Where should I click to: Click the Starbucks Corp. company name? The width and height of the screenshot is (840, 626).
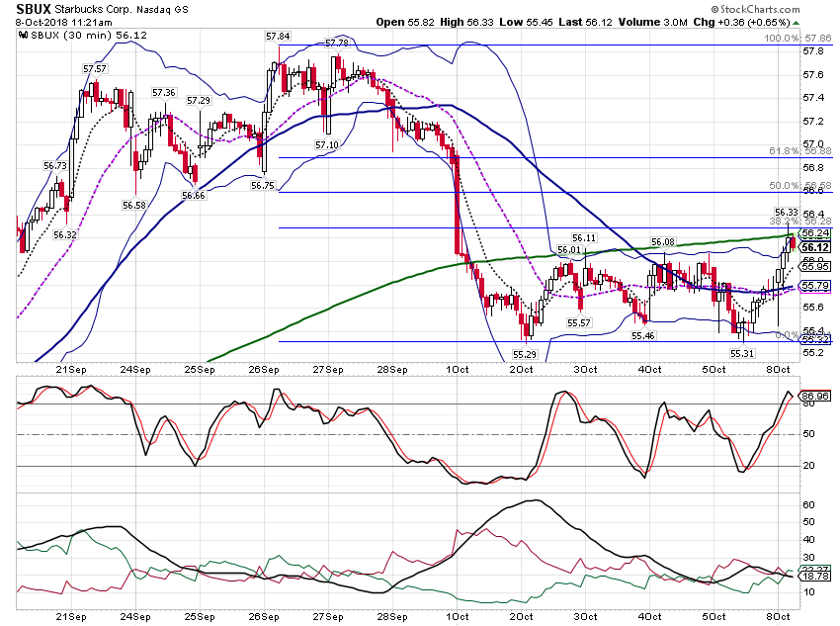point(93,10)
